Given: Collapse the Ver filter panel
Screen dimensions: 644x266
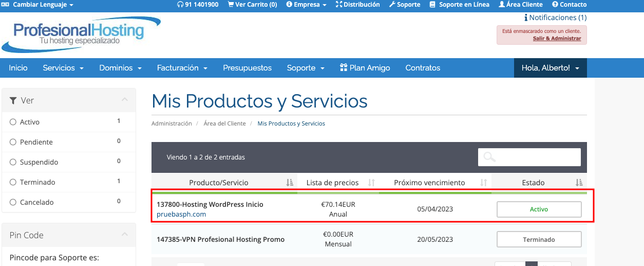Looking at the screenshot, I should tap(124, 100).
